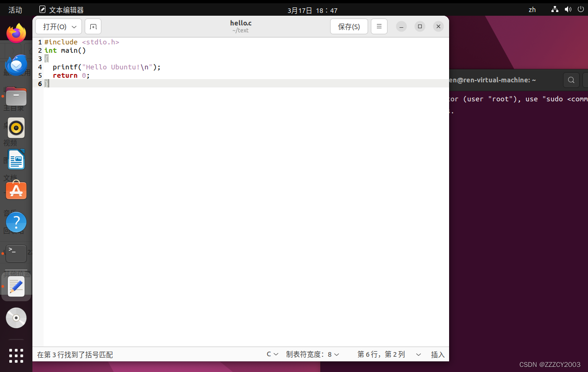Image resolution: width=588 pixels, height=372 pixels.
Task: Launch Rhythmbox music player
Action: (x=16, y=128)
